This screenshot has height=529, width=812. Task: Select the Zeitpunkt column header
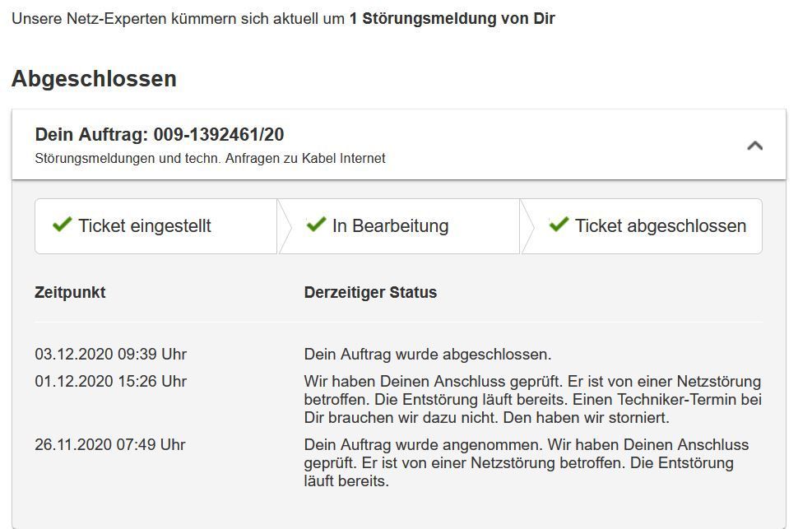[70, 292]
